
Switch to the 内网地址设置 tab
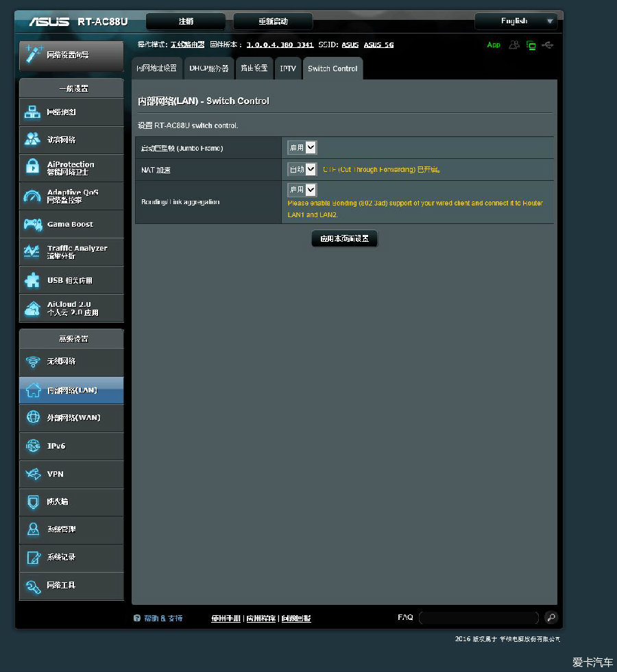156,68
